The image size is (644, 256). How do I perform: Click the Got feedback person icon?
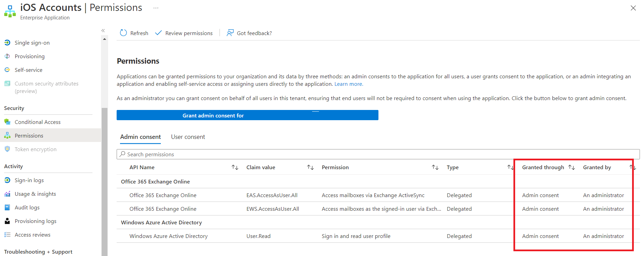coord(230,33)
